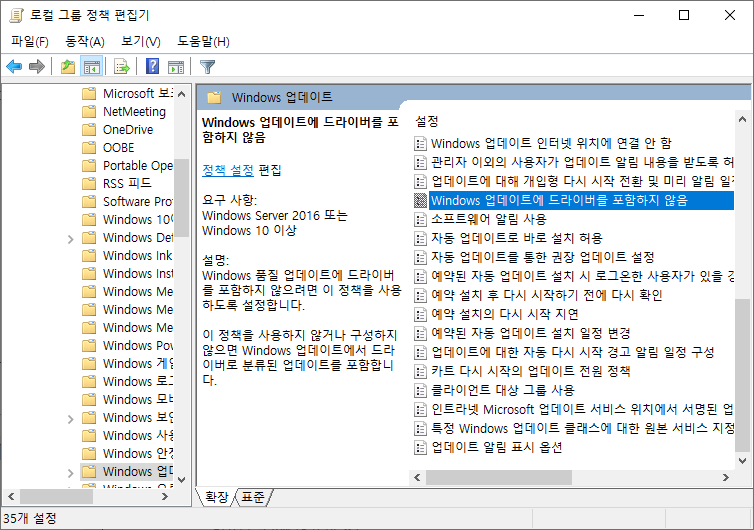
Task: Click the Back arrow toolbar icon
Action: click(14, 66)
